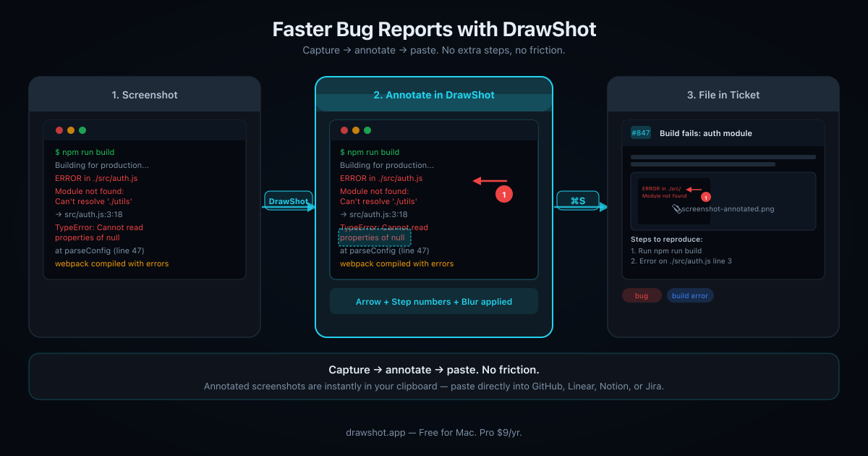Click "Building for production..." in the Screenshot panel
Screen dimensions: 868x456
pos(102,165)
